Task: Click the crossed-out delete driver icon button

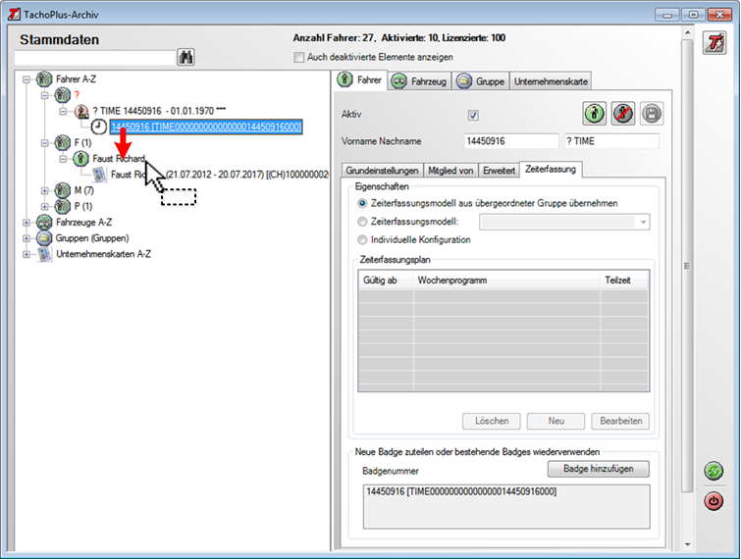Action: [623, 114]
